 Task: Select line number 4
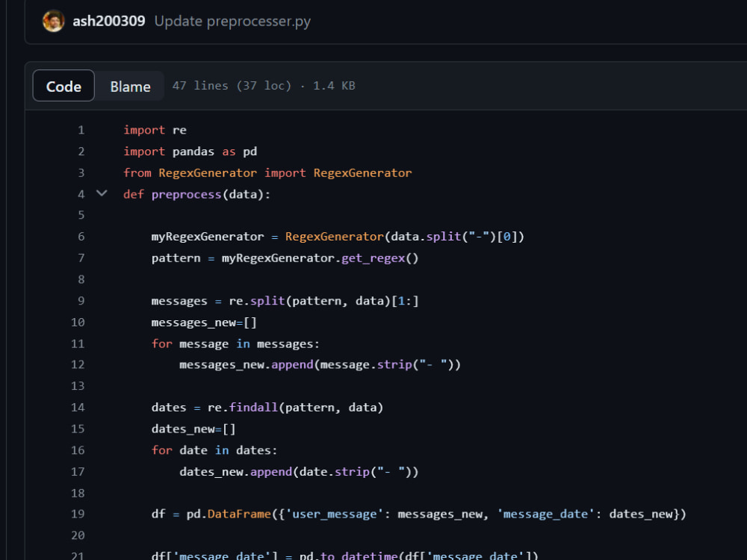point(81,194)
